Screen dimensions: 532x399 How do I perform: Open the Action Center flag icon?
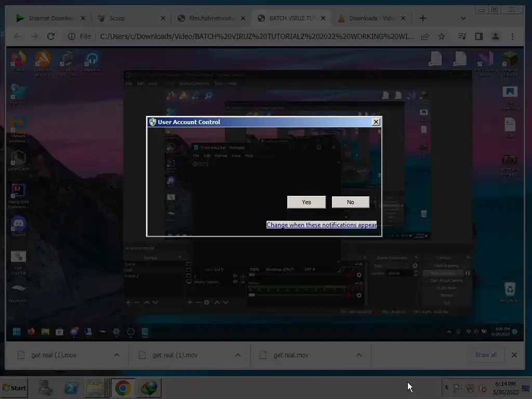click(457, 388)
